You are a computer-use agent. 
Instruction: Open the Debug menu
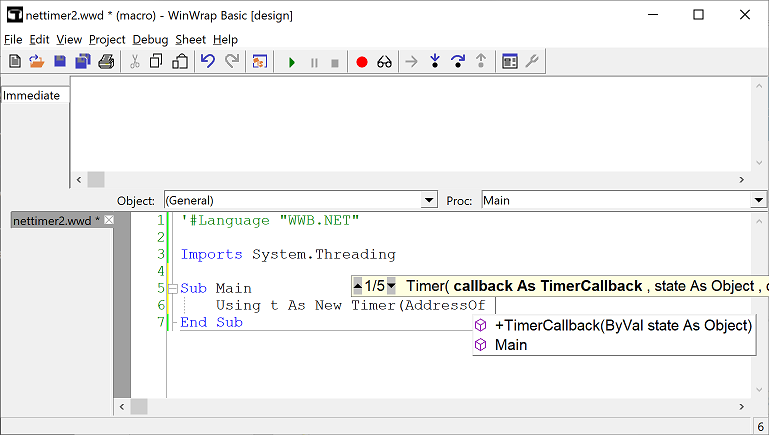point(150,39)
